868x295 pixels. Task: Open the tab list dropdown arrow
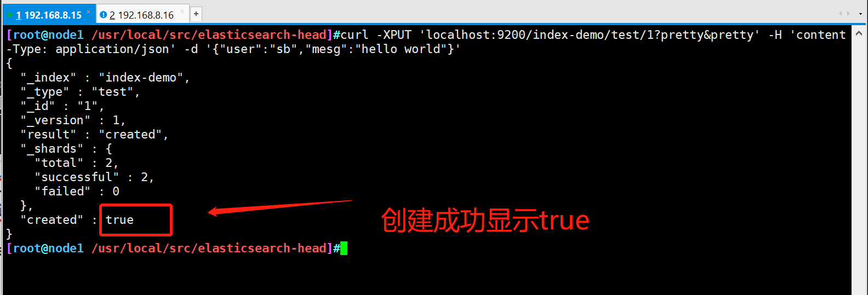[860, 13]
